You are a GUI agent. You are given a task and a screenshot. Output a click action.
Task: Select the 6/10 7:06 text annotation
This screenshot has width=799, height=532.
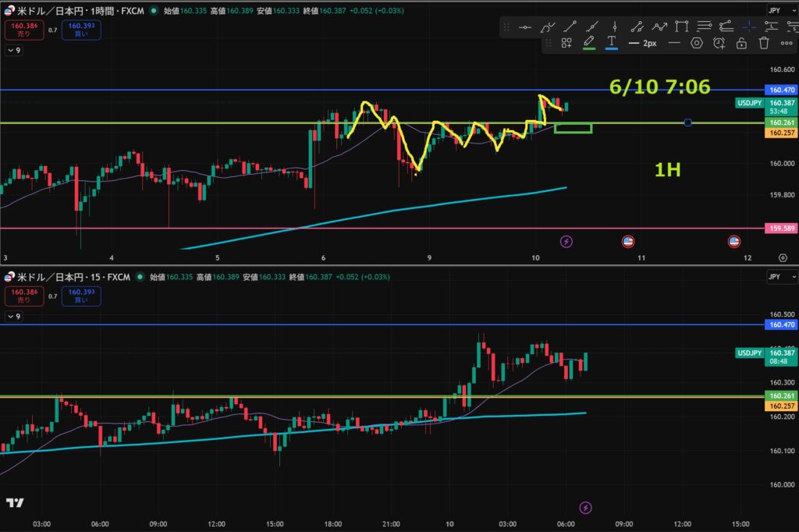coord(659,87)
